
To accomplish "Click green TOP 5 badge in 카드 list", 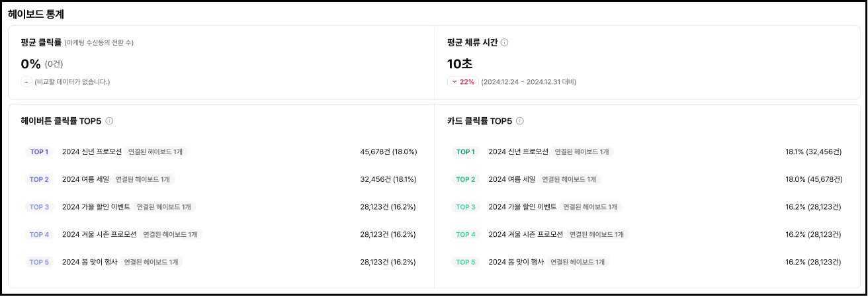I will pyautogui.click(x=466, y=262).
